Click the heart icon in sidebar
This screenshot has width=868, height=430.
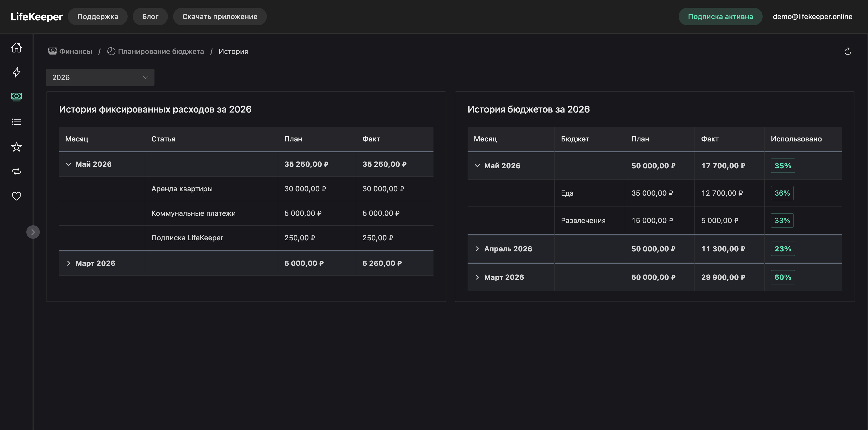17,196
